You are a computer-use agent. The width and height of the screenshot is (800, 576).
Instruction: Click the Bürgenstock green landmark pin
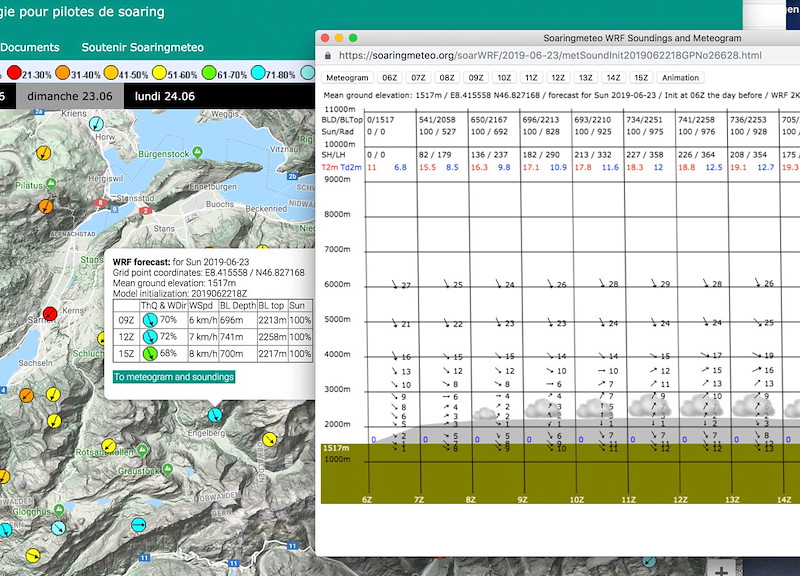coord(198,152)
